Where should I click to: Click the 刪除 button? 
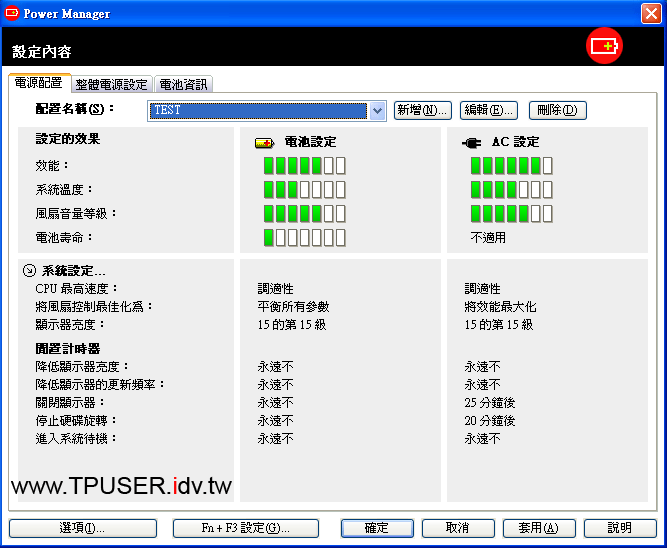coord(557,110)
